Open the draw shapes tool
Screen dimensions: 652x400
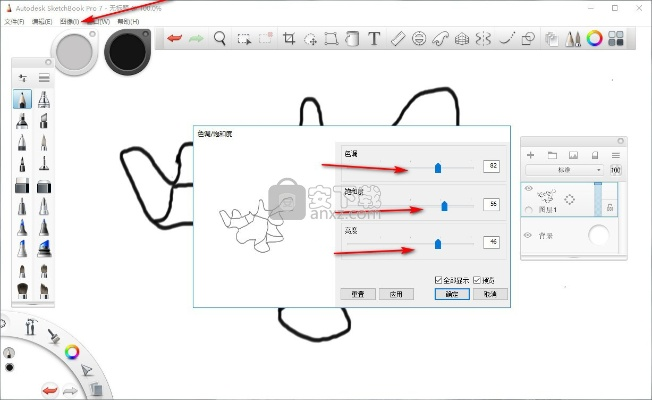[528, 39]
